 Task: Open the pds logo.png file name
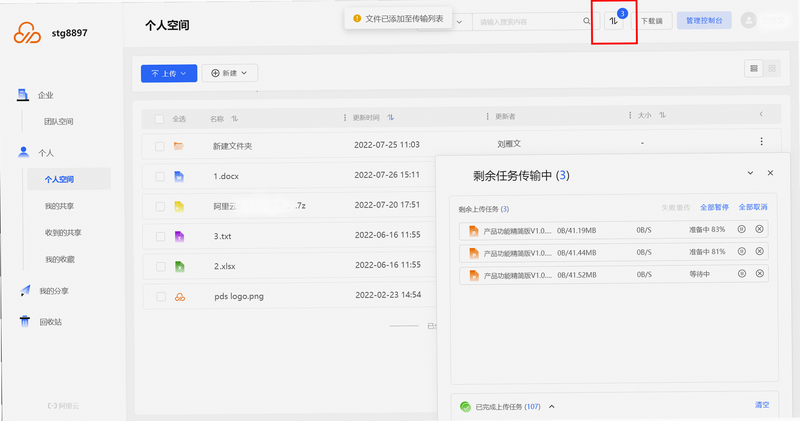click(x=239, y=296)
